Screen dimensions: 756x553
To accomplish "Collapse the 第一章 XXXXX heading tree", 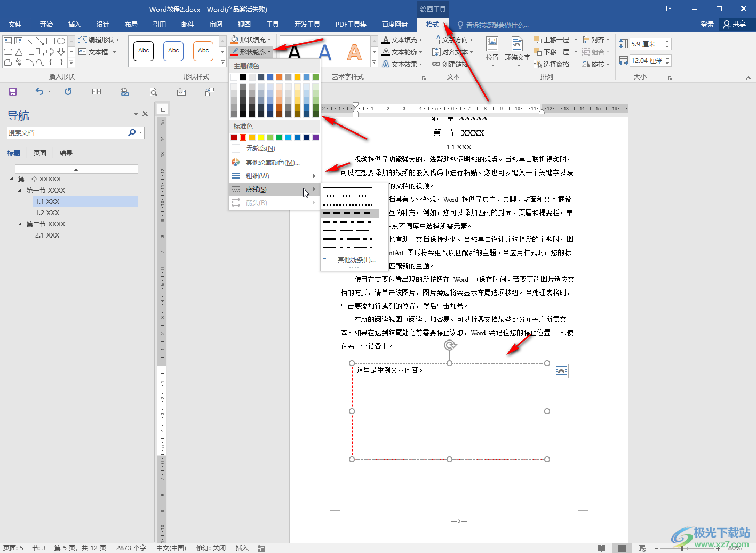I will [12, 179].
